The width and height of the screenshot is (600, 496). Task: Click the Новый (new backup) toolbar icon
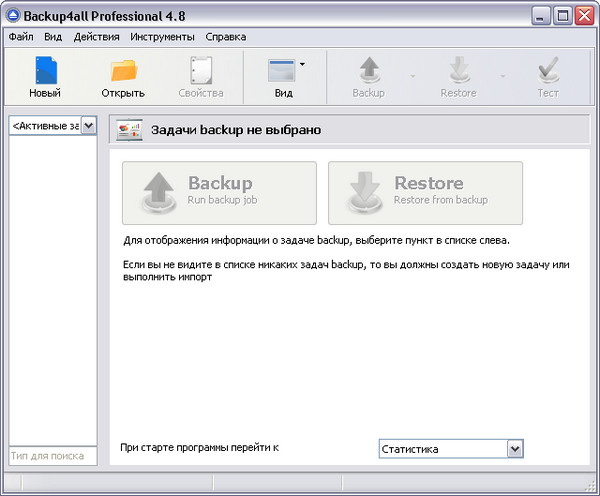(46, 70)
